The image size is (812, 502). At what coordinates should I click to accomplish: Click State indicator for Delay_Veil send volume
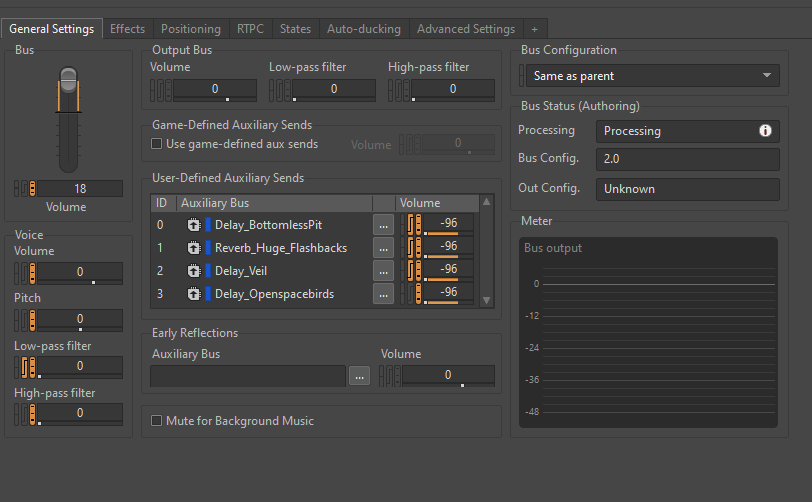coord(411,271)
